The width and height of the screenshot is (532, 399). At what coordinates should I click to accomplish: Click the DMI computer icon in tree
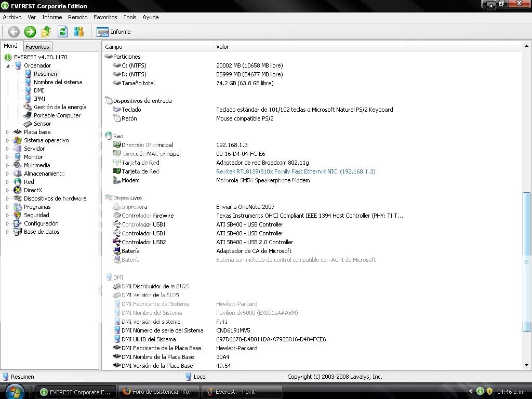tap(28, 90)
